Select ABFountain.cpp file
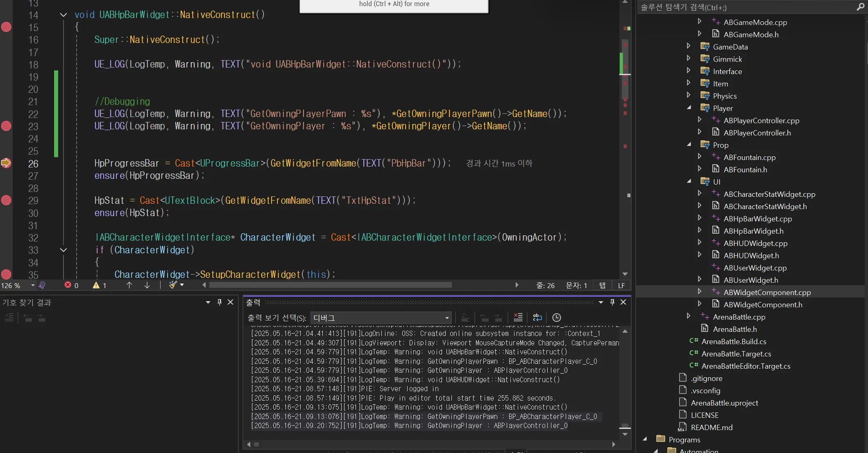The image size is (868, 453). [749, 157]
